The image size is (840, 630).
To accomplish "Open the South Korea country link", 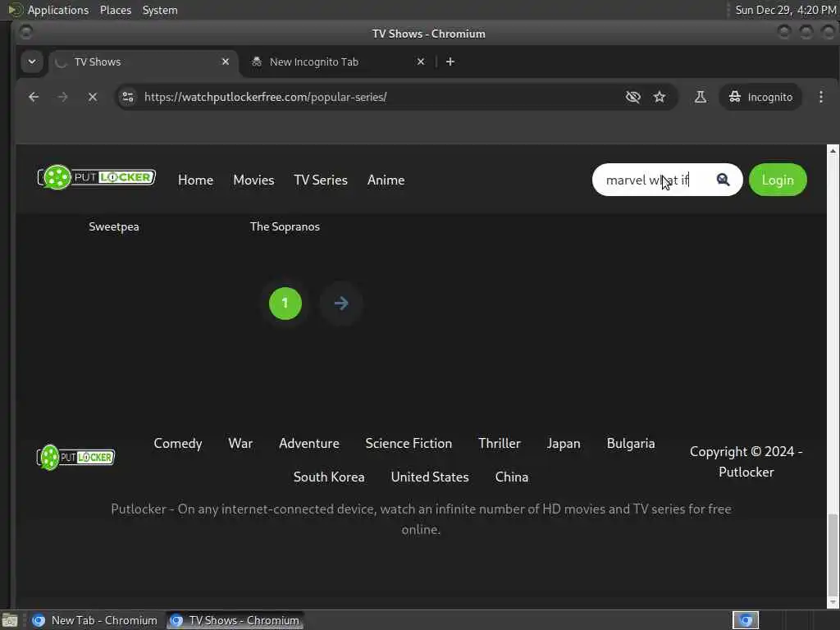I will click(329, 477).
